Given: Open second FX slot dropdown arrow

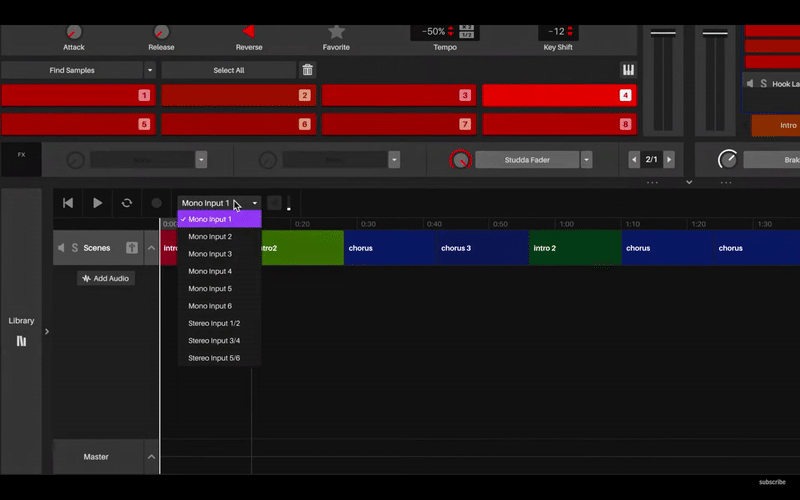Looking at the screenshot, I should 394,160.
